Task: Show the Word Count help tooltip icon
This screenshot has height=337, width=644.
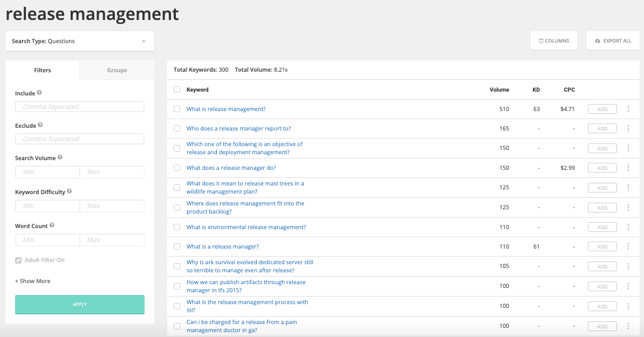Action: [x=52, y=225]
